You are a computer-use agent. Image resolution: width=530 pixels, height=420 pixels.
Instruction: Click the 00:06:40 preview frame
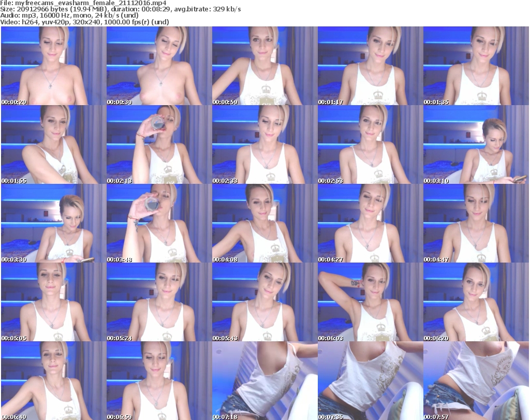[53, 381]
